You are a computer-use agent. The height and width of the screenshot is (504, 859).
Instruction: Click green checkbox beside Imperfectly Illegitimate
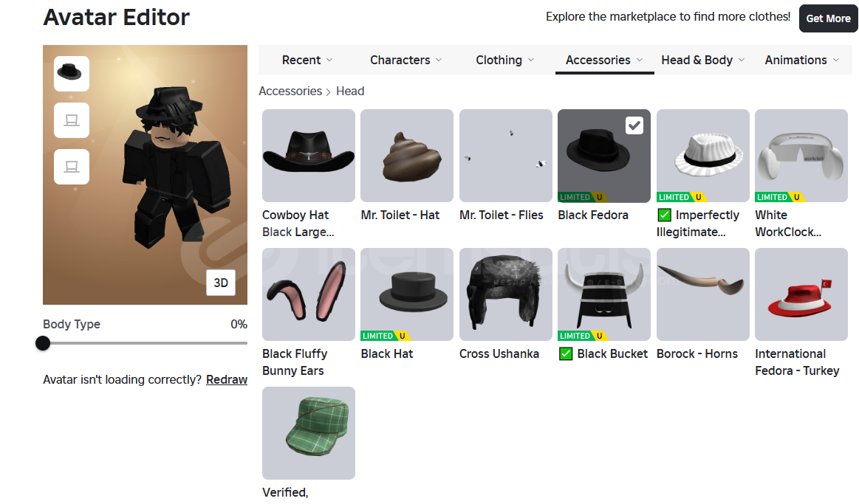(x=665, y=215)
